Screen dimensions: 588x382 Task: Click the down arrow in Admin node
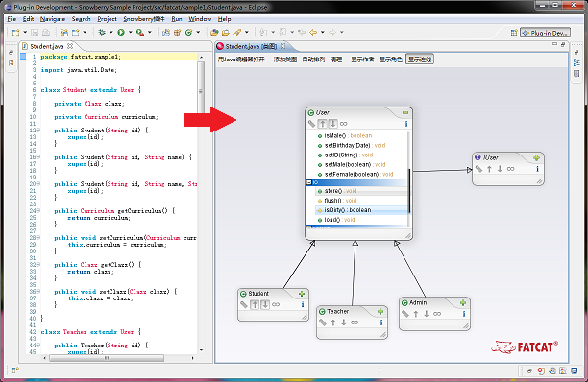point(427,314)
